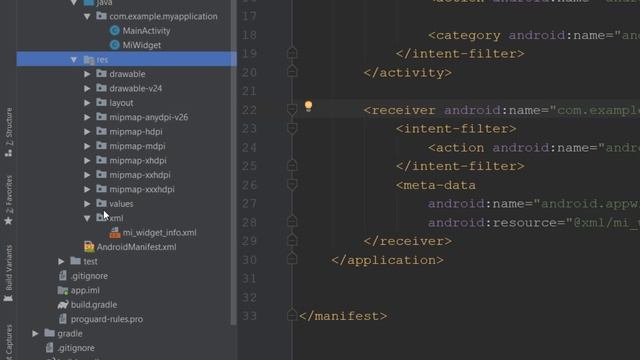Select the xml folder row
Viewport: 640px width, 360px height.
coord(126,218)
